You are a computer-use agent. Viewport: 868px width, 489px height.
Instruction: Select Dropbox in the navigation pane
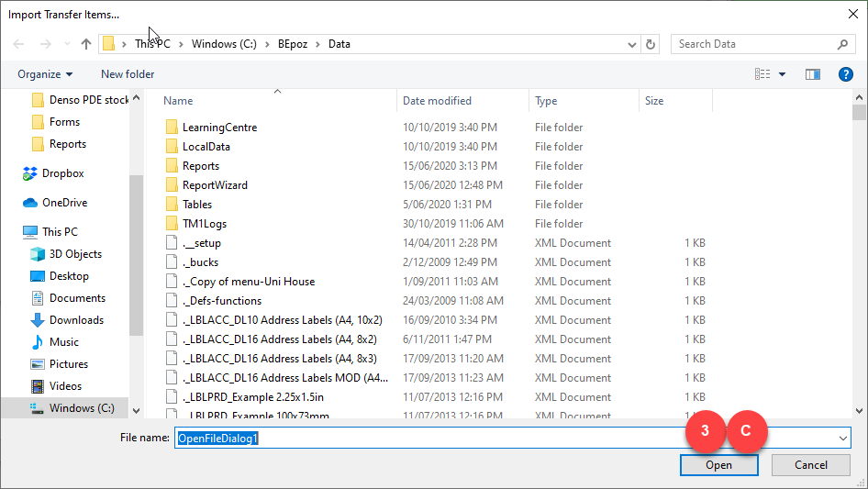click(62, 173)
